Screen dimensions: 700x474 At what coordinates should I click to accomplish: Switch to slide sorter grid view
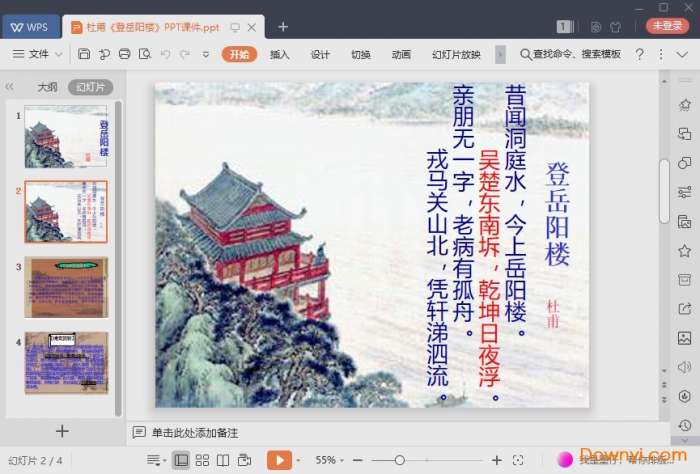[x=202, y=460]
